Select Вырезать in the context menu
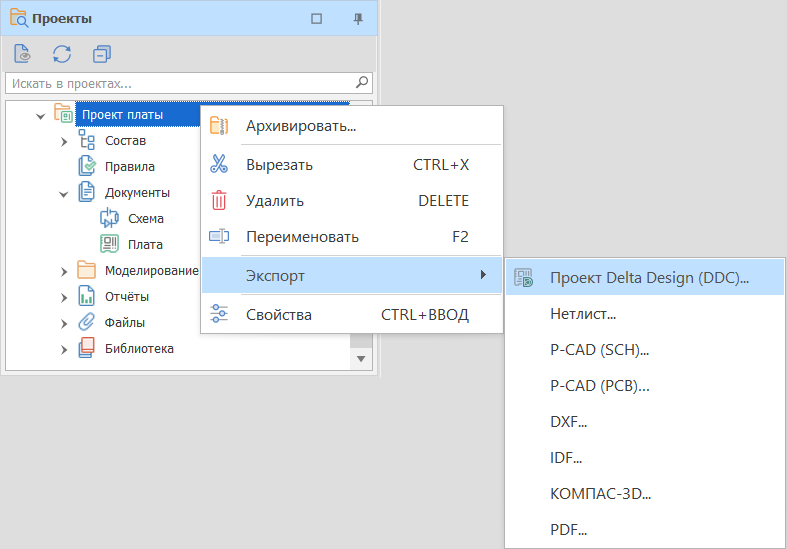 pos(352,165)
